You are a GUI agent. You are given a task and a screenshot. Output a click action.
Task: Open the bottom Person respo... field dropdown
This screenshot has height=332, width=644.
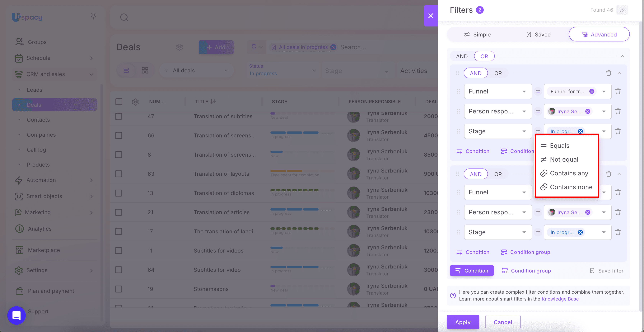coord(497,212)
